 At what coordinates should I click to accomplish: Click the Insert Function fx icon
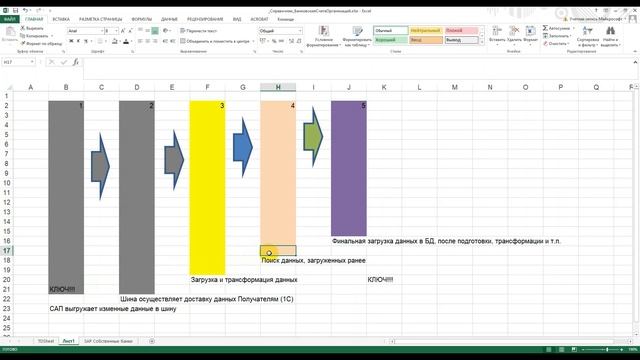pos(76,62)
